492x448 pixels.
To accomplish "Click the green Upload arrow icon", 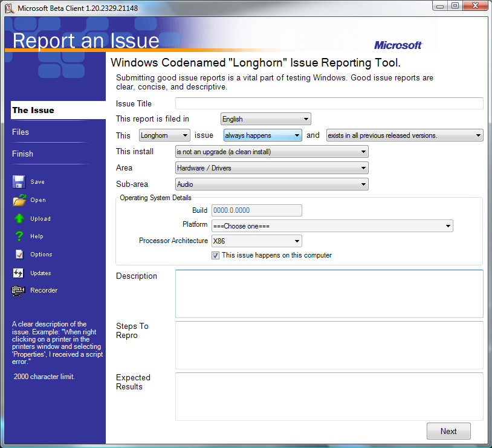I will click(19, 218).
